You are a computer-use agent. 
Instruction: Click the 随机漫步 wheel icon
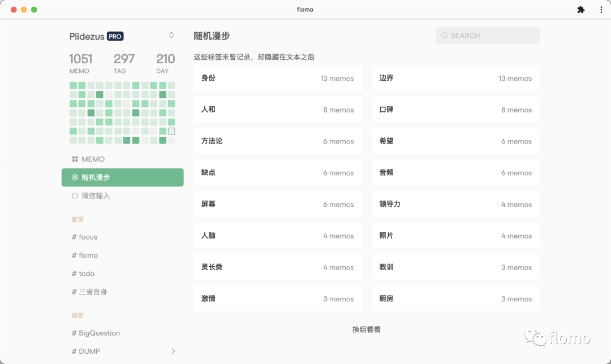[75, 177]
